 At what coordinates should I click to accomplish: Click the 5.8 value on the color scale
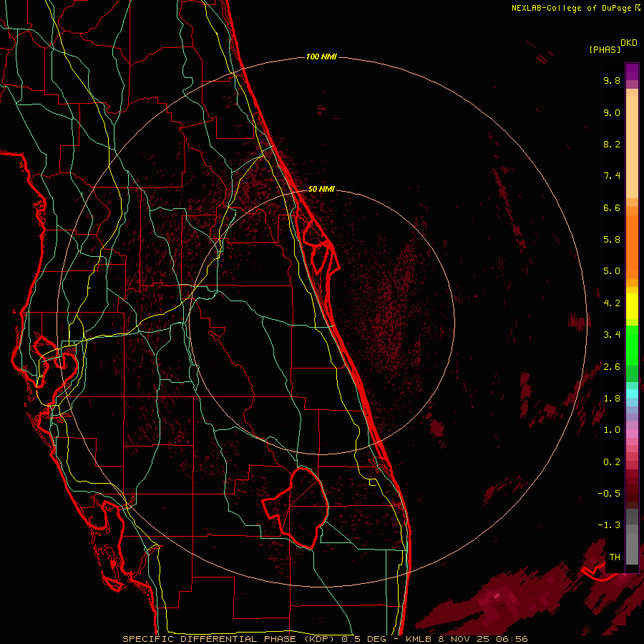[x=612, y=240]
